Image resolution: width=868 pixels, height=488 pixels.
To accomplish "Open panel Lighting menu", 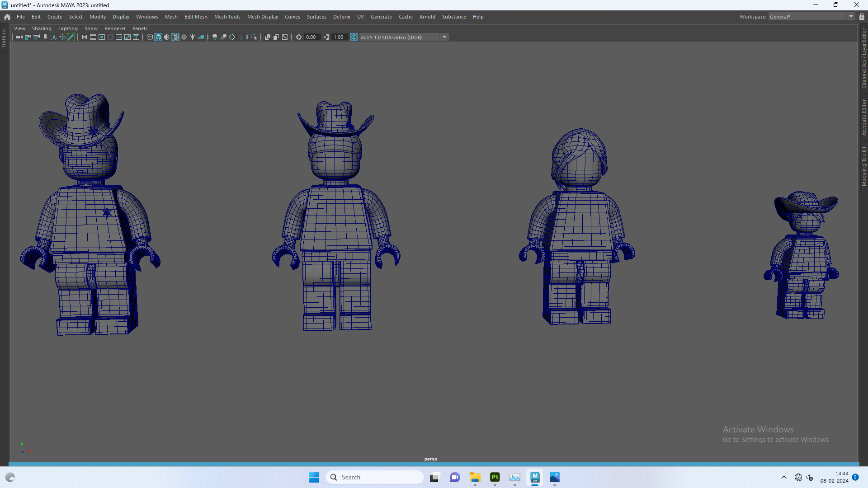I will (x=68, y=28).
